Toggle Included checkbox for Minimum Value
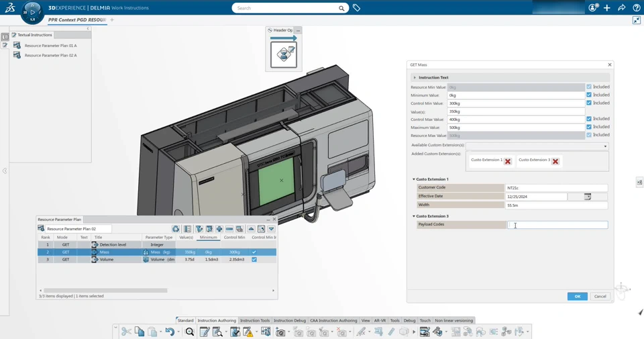This screenshot has height=339, width=644. pos(589,95)
